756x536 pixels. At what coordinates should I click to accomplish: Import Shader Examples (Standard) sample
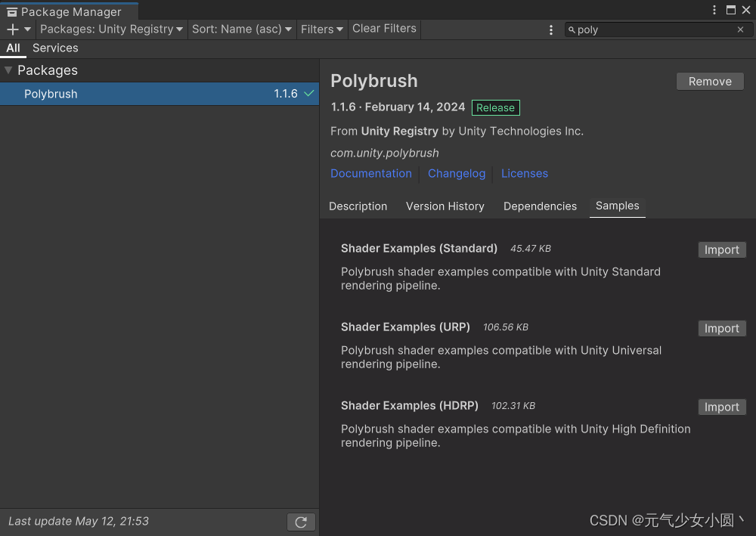click(x=722, y=249)
